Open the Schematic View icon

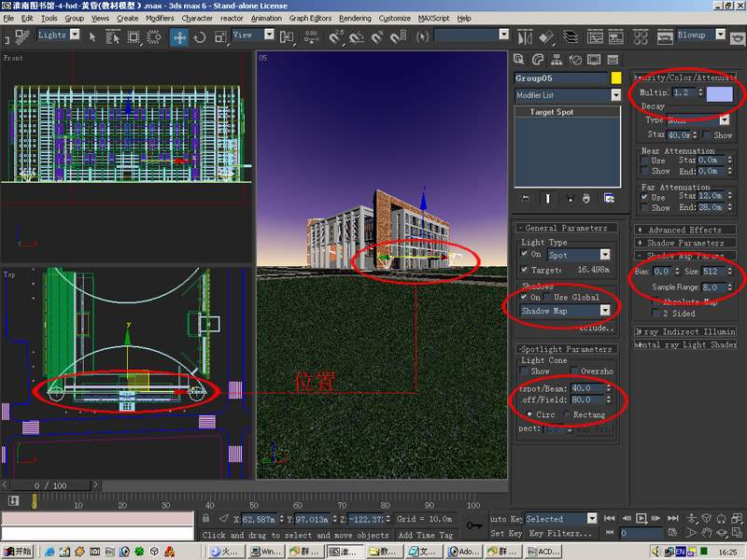pos(615,37)
